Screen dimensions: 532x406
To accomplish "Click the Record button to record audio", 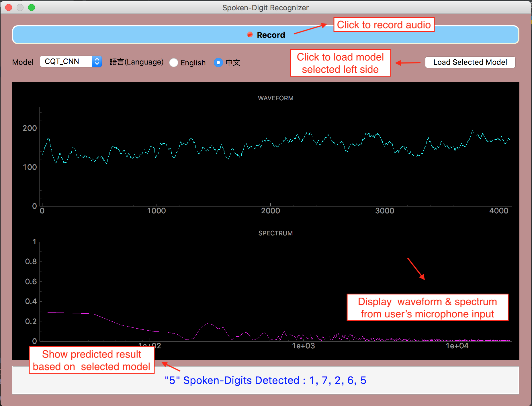I will [265, 35].
